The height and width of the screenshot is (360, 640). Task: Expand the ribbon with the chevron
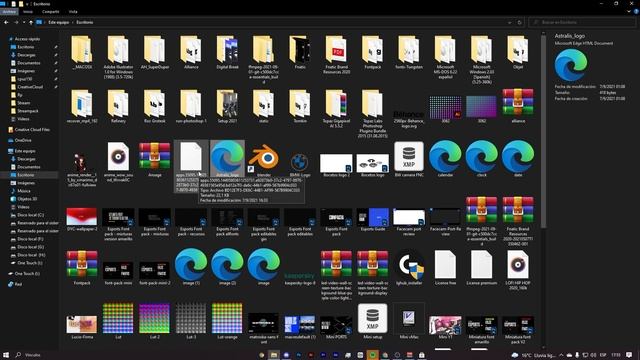tap(629, 12)
